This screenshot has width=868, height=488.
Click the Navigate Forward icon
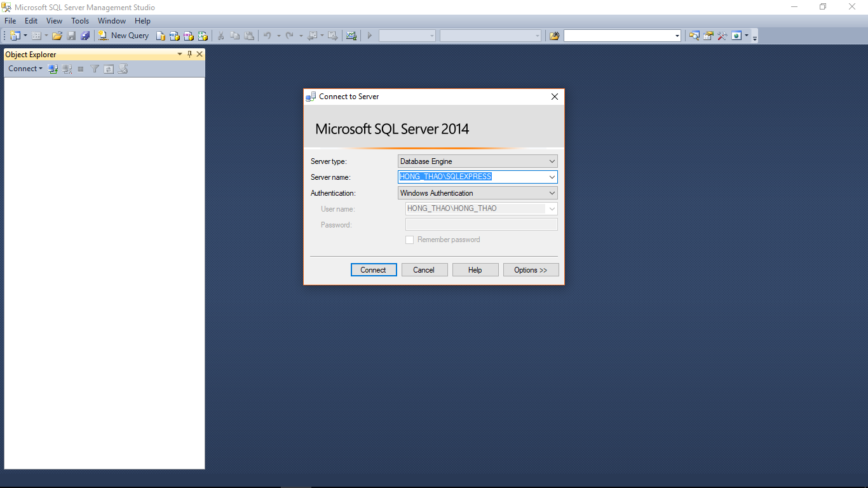(332, 36)
